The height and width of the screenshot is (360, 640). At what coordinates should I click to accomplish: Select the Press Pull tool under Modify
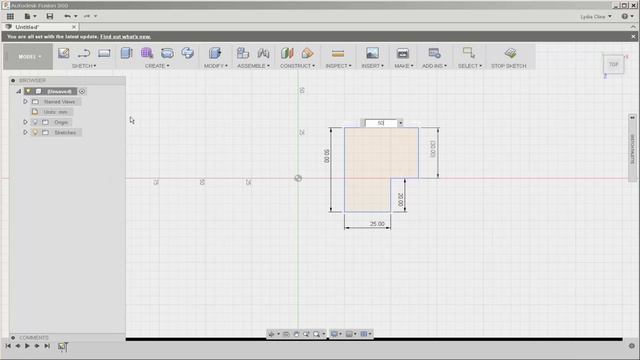point(215,53)
